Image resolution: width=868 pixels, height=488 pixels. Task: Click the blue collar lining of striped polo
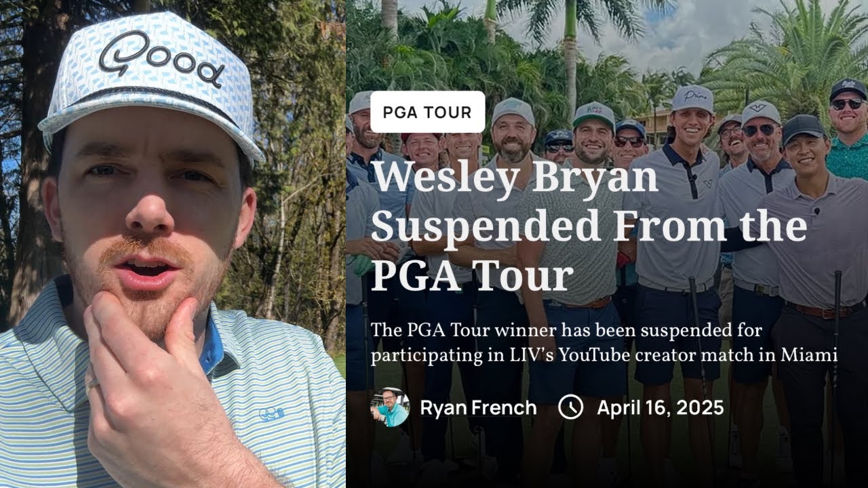(212, 346)
